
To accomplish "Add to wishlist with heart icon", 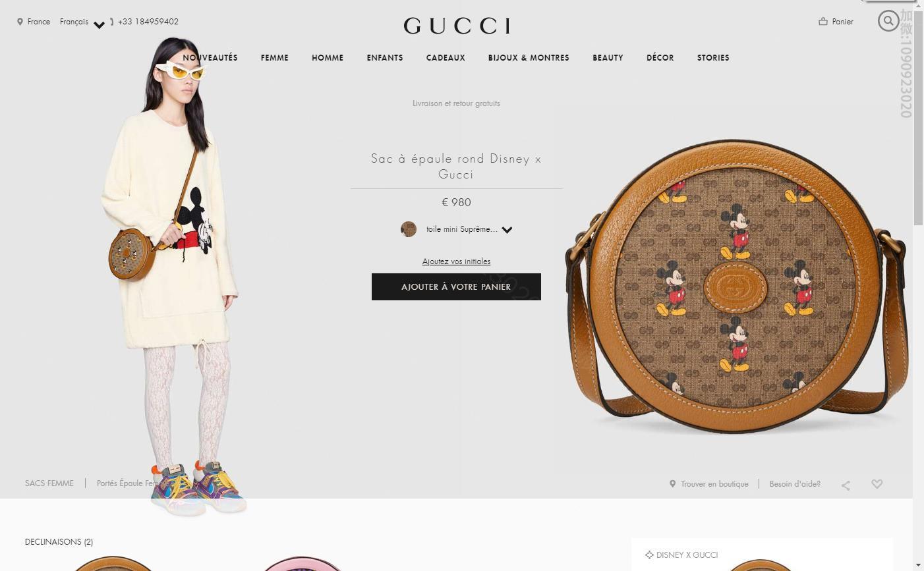I will (877, 484).
